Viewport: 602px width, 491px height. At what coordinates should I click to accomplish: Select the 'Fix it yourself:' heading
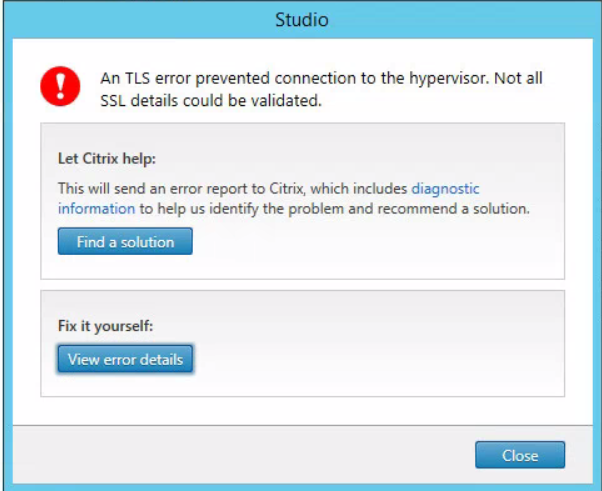[x=105, y=326]
